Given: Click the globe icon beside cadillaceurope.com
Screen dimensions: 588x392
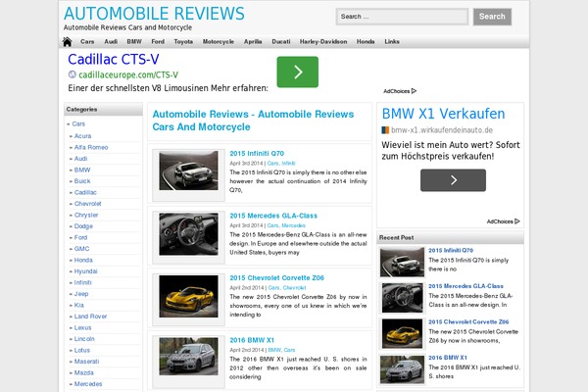Looking at the screenshot, I should tap(72, 74).
